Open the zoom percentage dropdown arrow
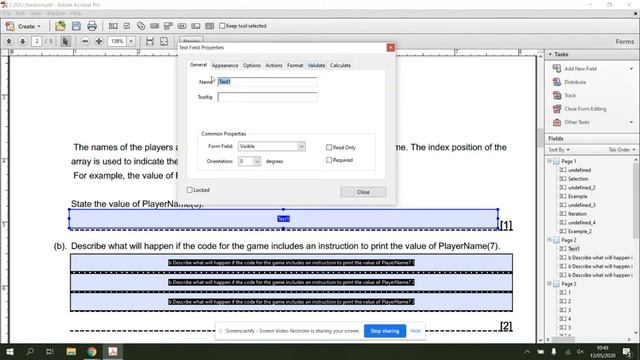The width and height of the screenshot is (640, 360). point(131,41)
